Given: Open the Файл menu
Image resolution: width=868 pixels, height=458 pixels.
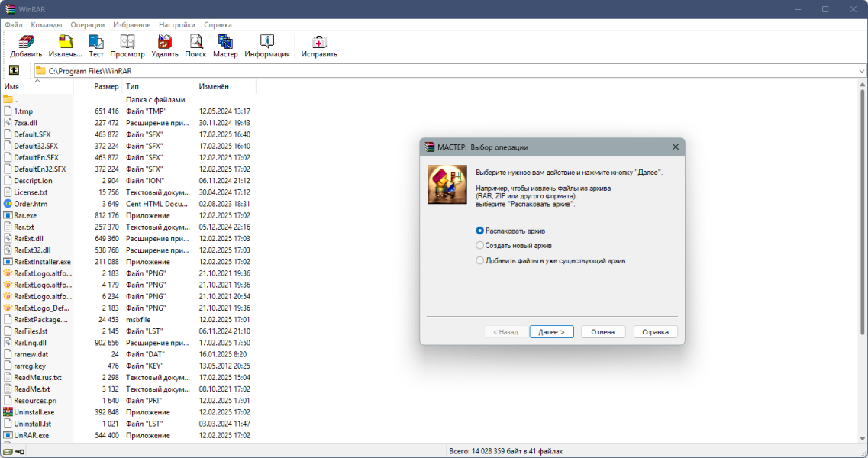Looking at the screenshot, I should click(14, 25).
